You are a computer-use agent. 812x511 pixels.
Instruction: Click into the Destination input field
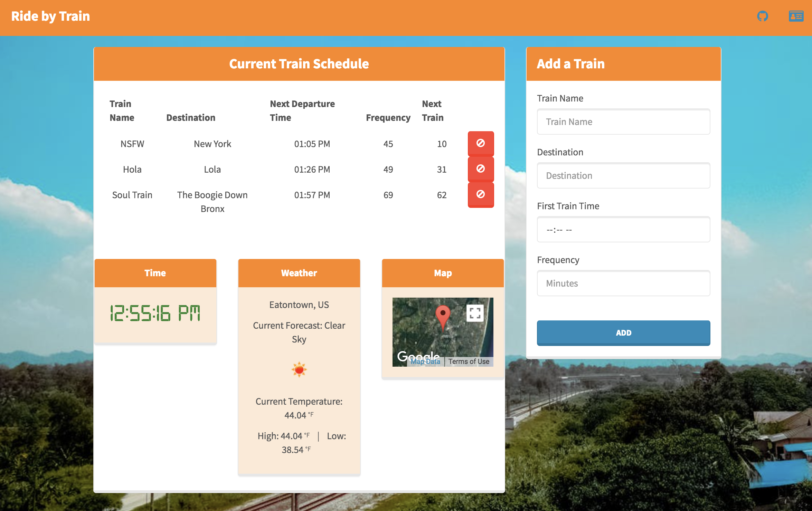coord(623,176)
